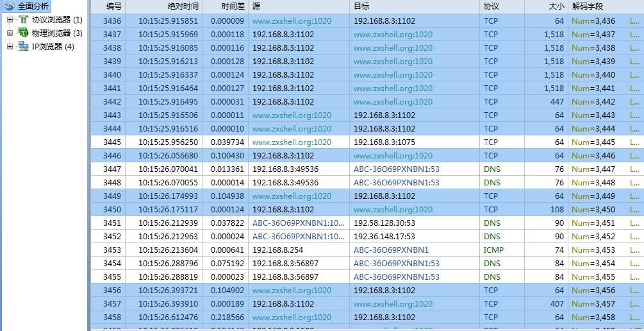The image size is (644, 331).
Task: Click time delta 0.218566
Action: point(227,318)
